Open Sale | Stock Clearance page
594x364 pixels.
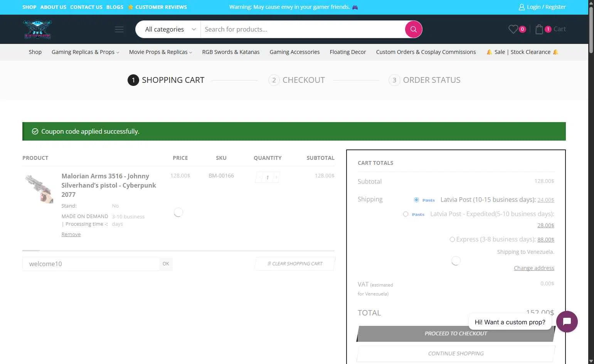coord(522,52)
